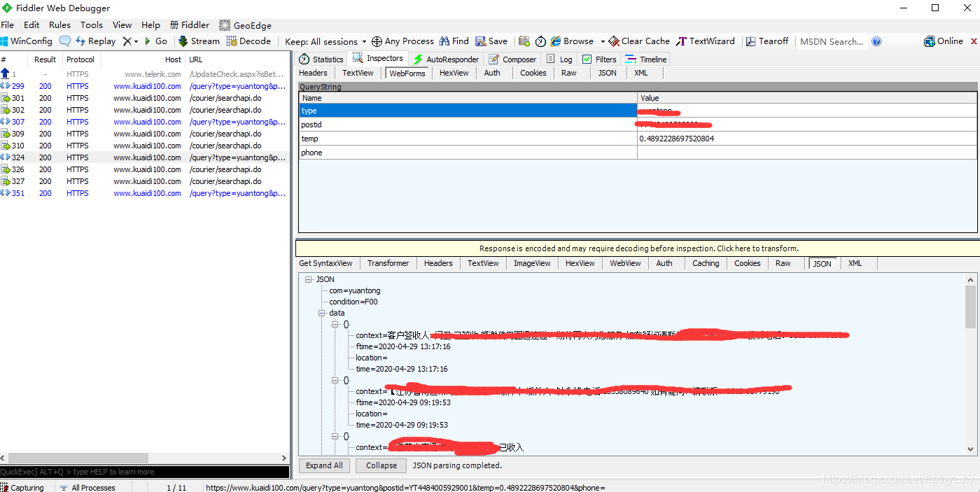980x492 pixels.
Task: Open the TextWizard tool
Action: (x=706, y=41)
